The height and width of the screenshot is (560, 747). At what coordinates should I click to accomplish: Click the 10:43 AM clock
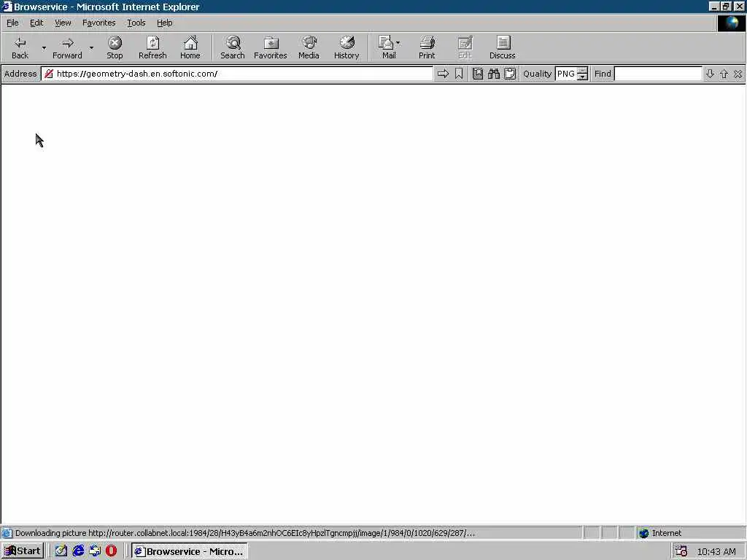coord(716,551)
